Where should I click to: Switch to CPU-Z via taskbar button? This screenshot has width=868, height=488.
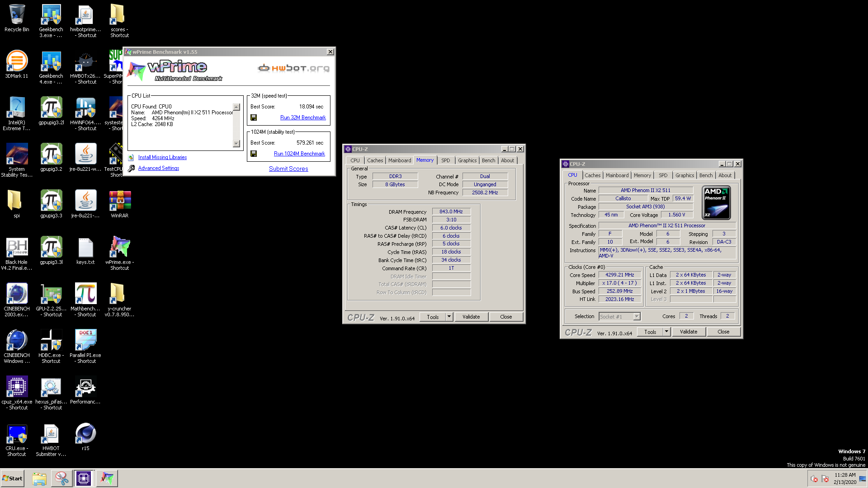coord(84,478)
